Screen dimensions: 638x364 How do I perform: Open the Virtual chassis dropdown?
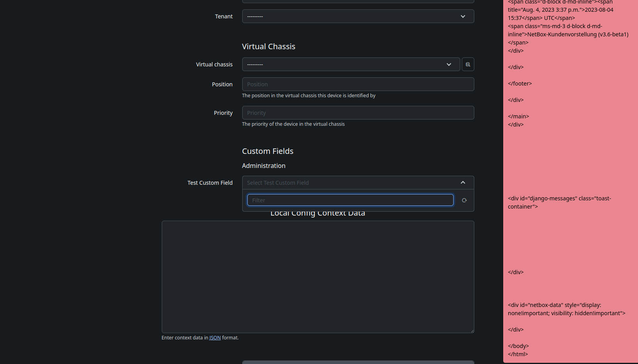(350, 64)
